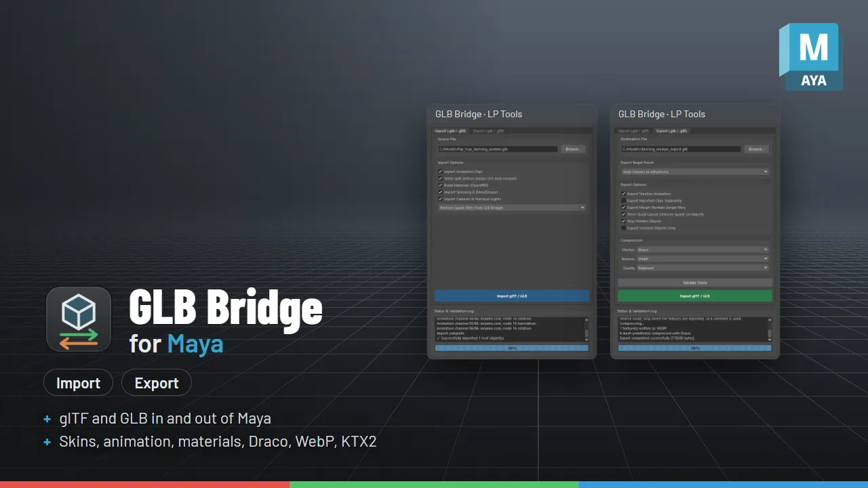Enable Export Imported Clips Separately checkbox
Screen dimensions: 868x488
click(623, 201)
